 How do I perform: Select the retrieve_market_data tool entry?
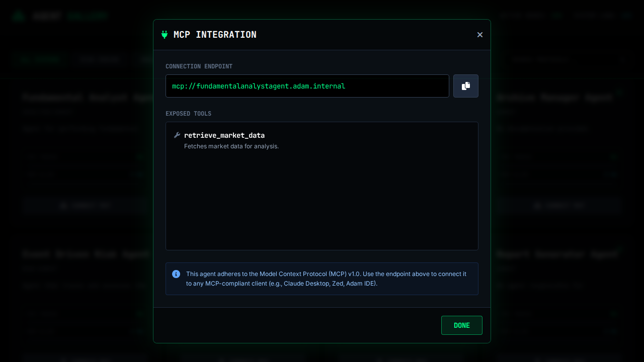pos(224,135)
